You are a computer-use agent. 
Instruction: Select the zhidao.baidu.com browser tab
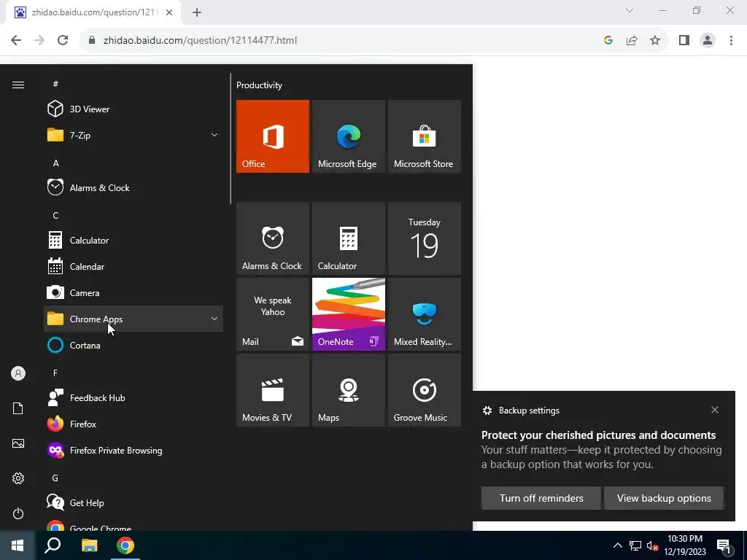coord(93,12)
